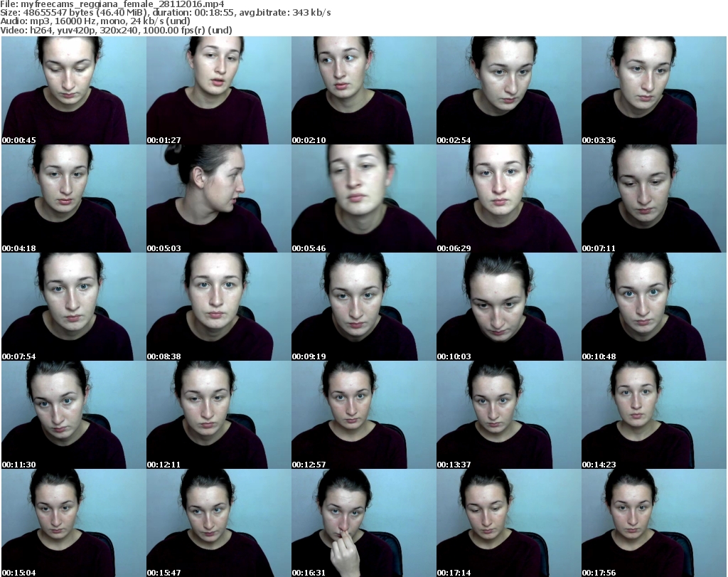The height and width of the screenshot is (577, 728).
Task: View the frame marked 00:16:31
Action: (363, 523)
